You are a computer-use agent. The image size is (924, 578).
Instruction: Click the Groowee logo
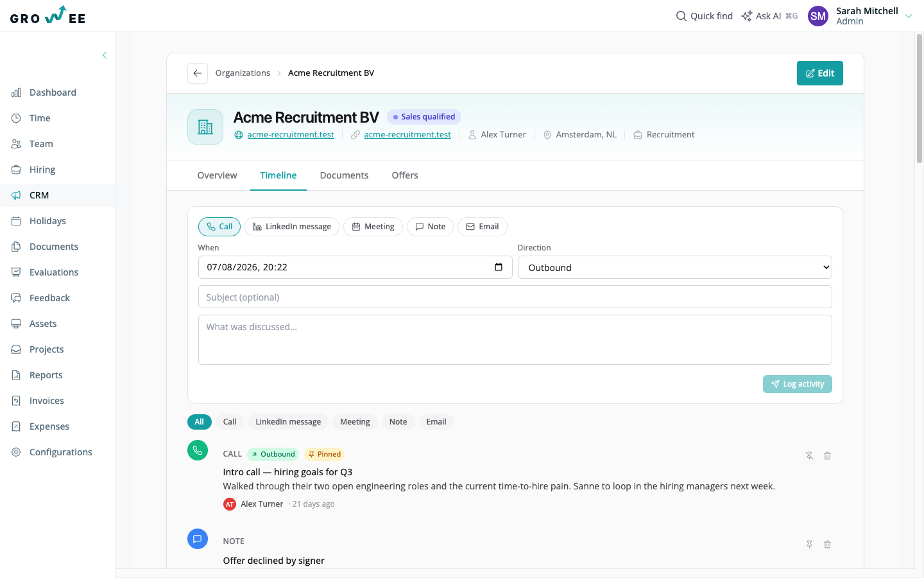click(x=48, y=15)
